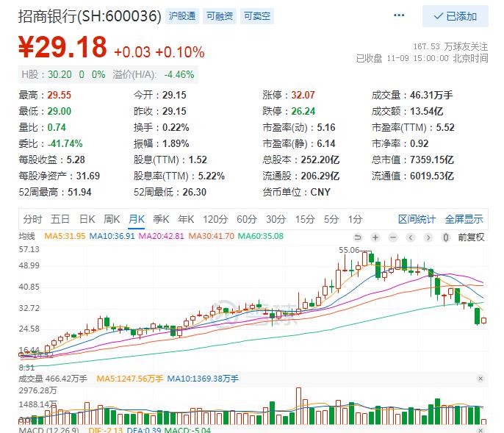Screen dimensions: 504x433
Task: Click the MA10:36.91 moving average label
Action: pyautogui.click(x=112, y=236)
